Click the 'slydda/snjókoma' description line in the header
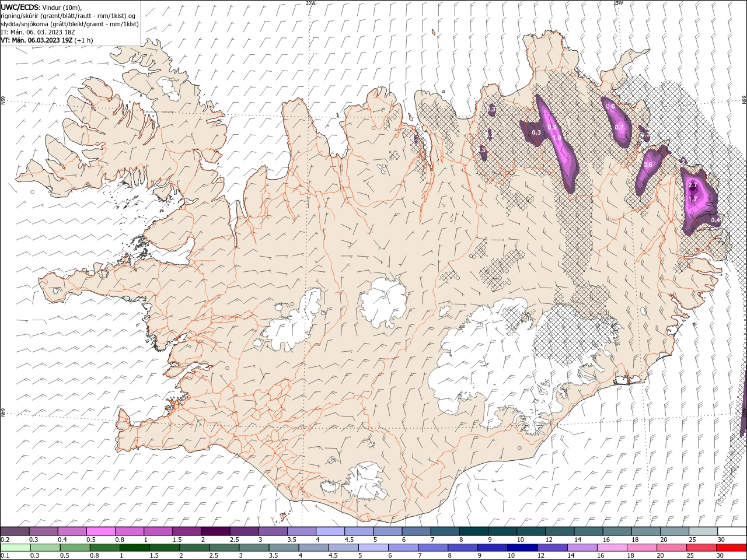The width and height of the screenshot is (747, 560). [69, 24]
